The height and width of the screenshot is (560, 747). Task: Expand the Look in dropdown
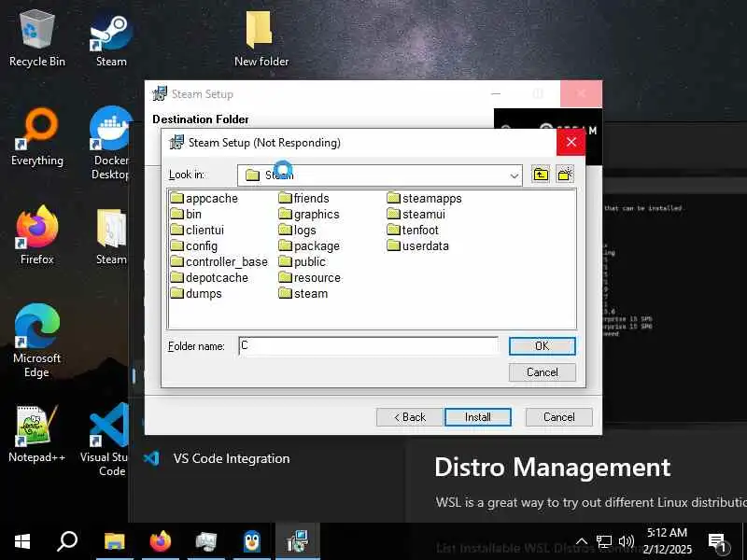[514, 175]
